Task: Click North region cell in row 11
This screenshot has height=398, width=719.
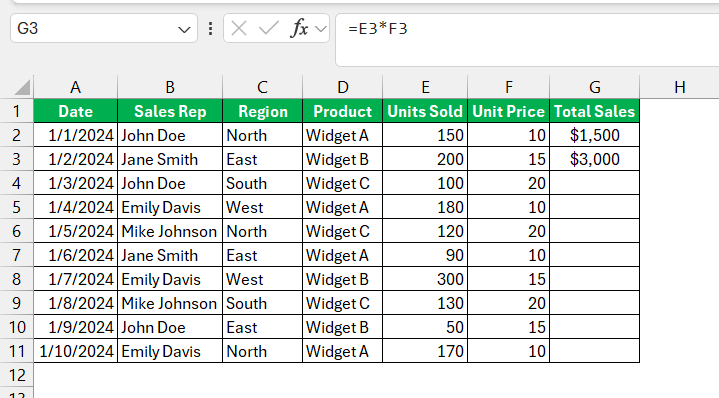Action: pos(262,351)
